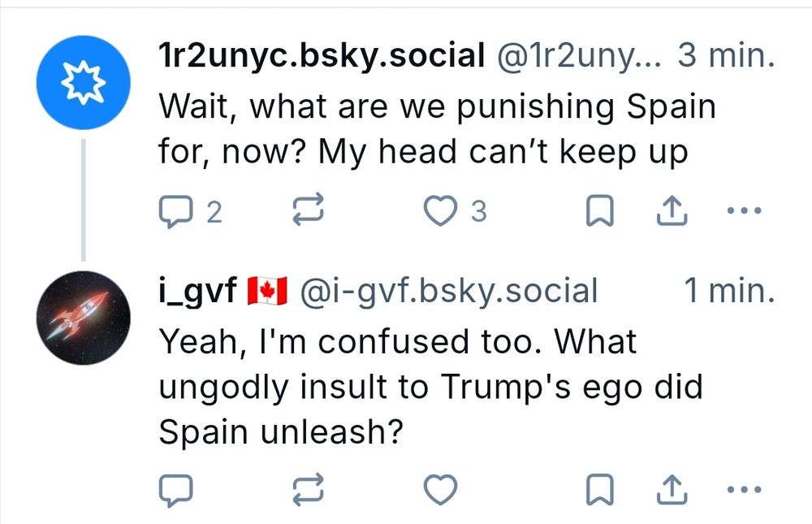Screen dimensions: 812x524
Task: Bookmark 1r2unyc's post
Action: 598,212
